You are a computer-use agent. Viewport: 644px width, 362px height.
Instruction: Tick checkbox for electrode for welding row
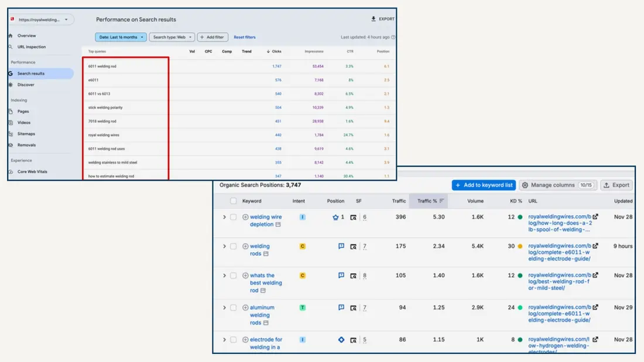point(233,339)
